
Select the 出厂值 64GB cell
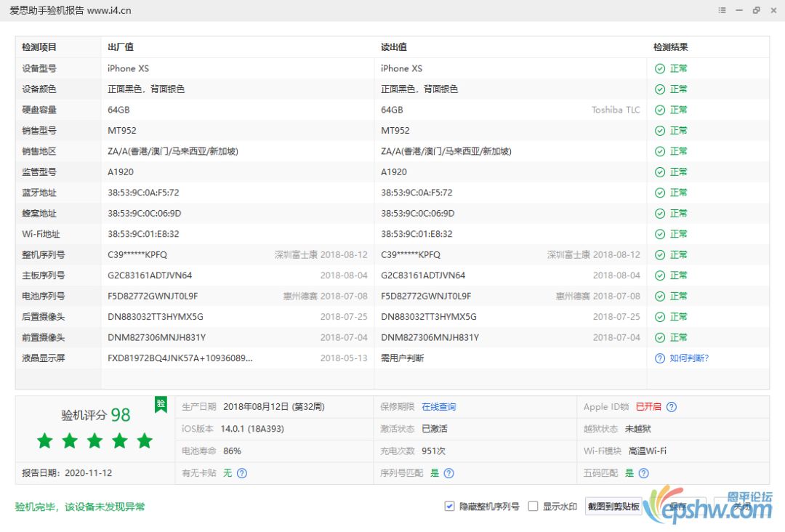point(118,110)
